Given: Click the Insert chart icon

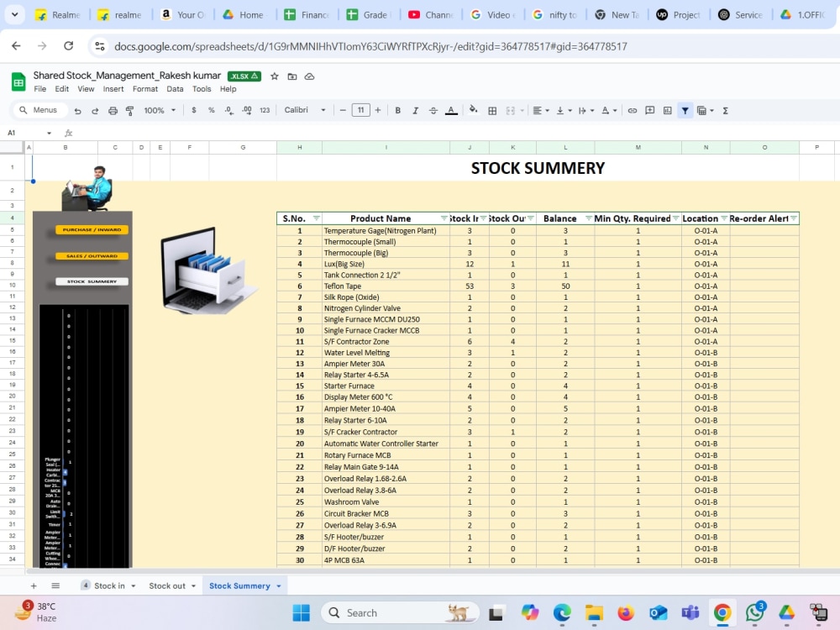Looking at the screenshot, I should 668,110.
